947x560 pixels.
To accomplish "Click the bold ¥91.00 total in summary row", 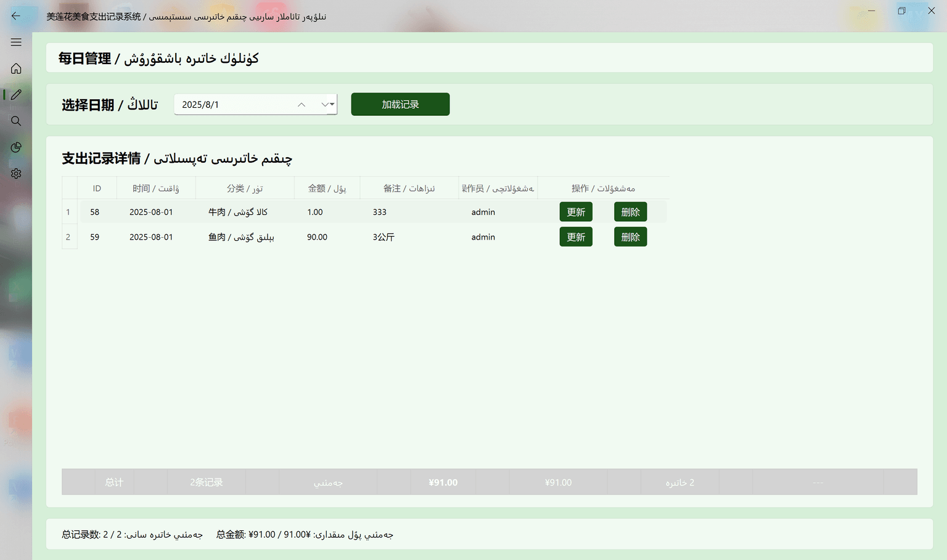I will (x=443, y=482).
